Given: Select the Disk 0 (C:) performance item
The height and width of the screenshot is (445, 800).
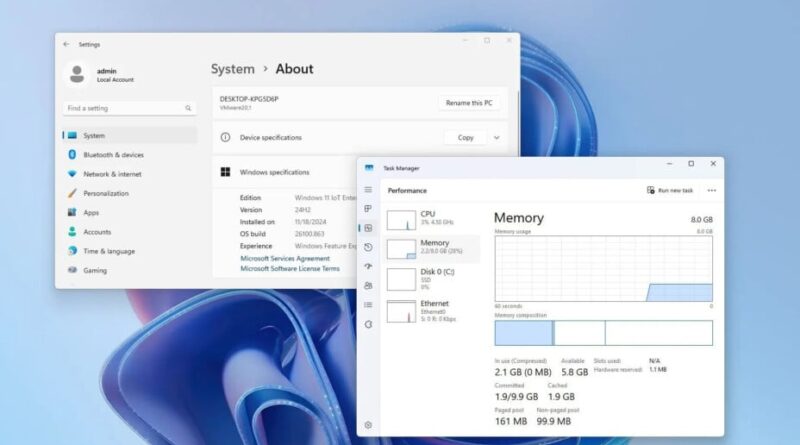Looking at the screenshot, I should (432, 279).
